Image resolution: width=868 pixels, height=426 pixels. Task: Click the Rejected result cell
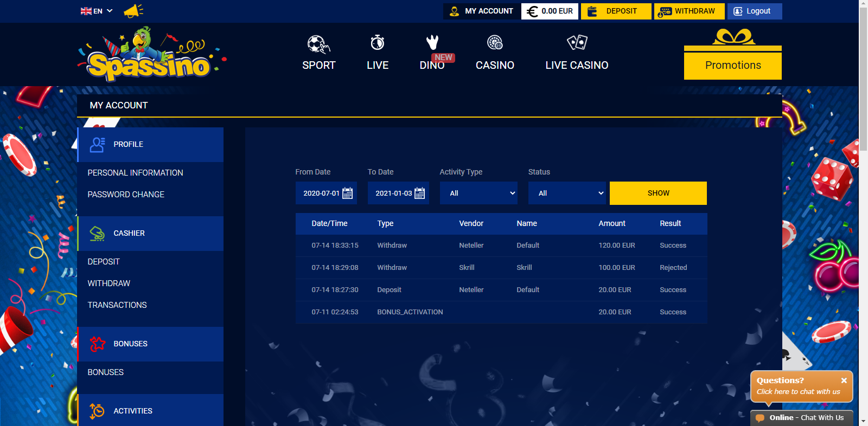[673, 268]
